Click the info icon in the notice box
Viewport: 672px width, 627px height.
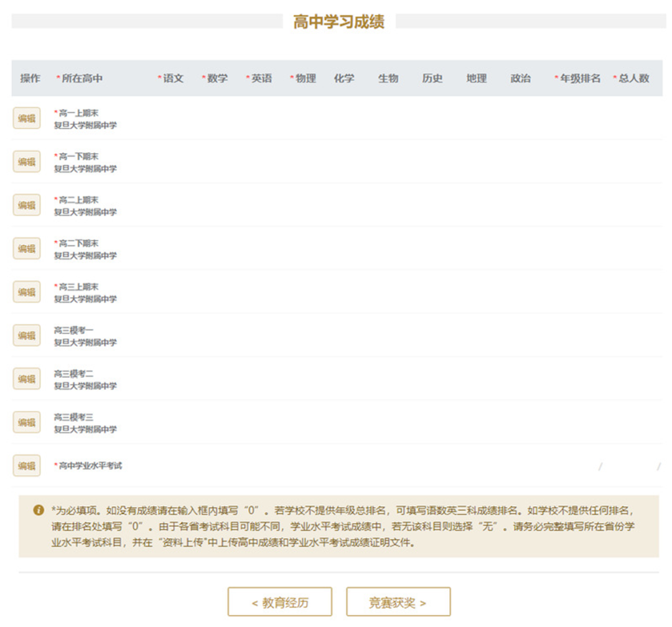39,510
